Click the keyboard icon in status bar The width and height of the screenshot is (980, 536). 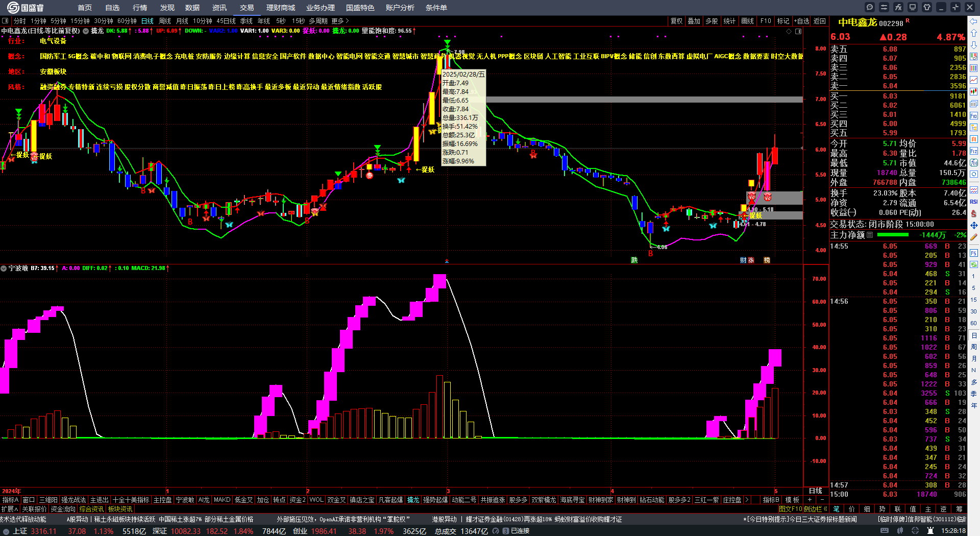(x=885, y=531)
